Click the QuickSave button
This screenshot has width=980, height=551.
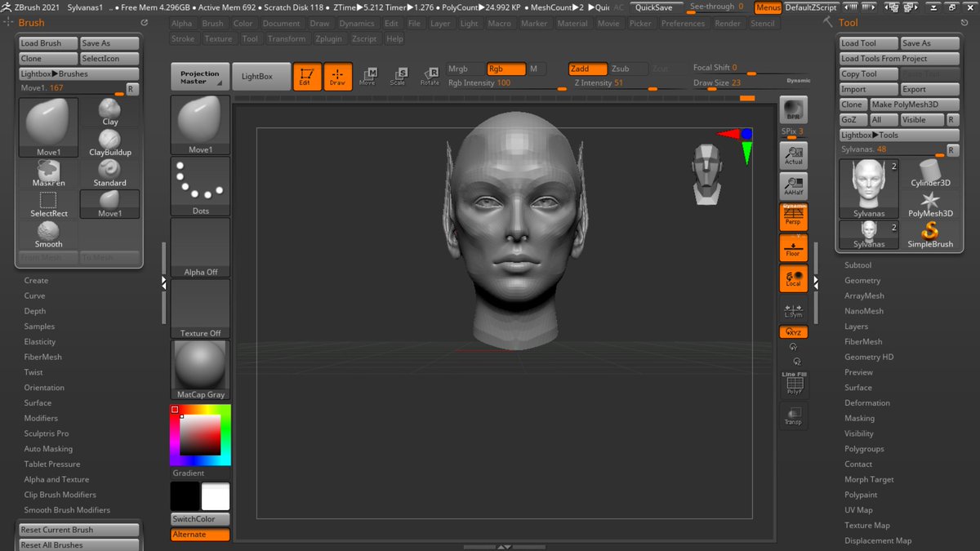pos(656,7)
